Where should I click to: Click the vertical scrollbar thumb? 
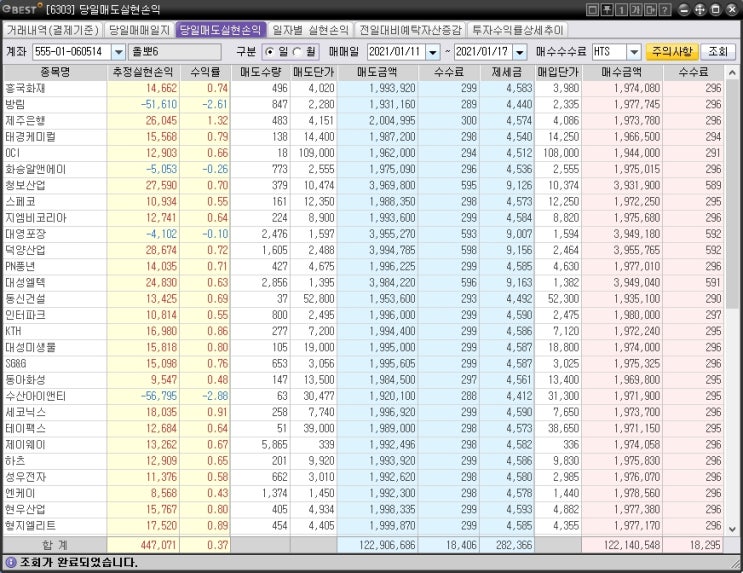[732, 194]
